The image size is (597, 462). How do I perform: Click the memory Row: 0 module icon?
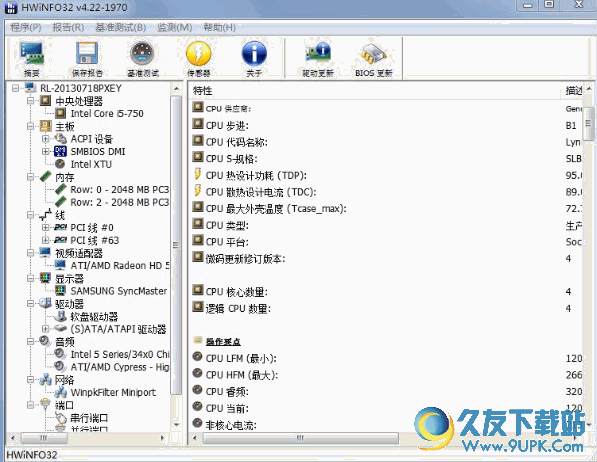[61, 189]
